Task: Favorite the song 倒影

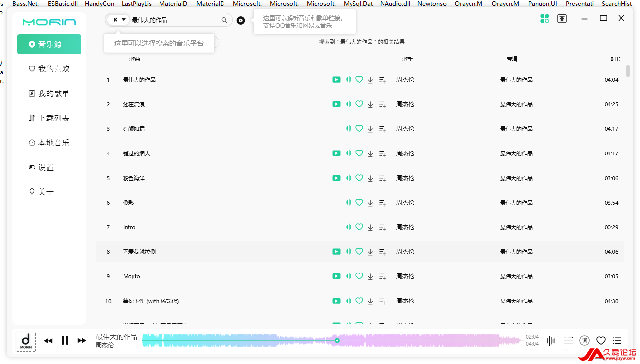Action: tap(359, 203)
